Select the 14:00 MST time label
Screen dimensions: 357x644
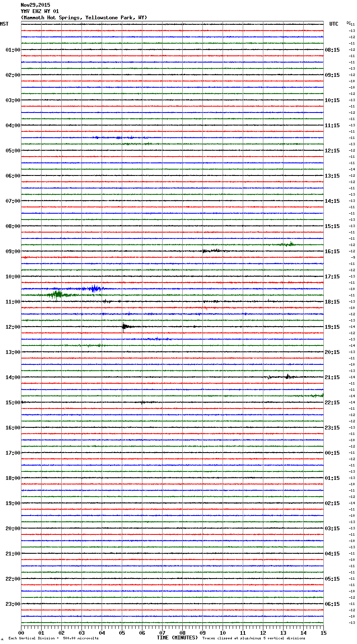click(x=13, y=377)
